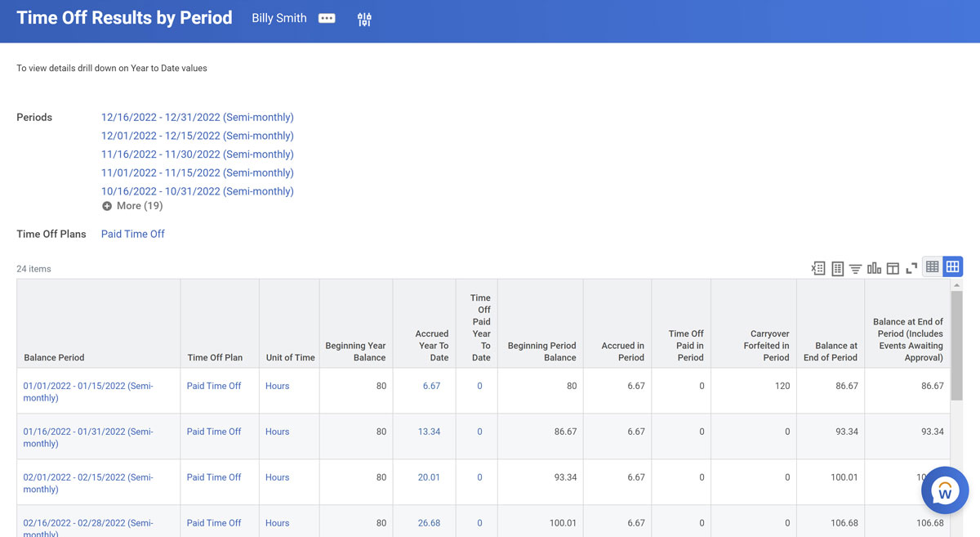Viewport: 980px width, 537px height.
Task: Open Billy Smith worker name in header
Action: 279,18
